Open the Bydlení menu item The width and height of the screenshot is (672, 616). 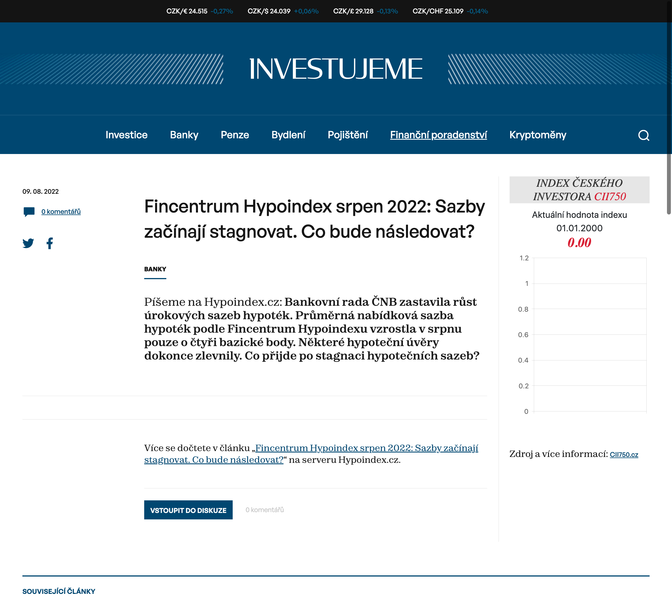(288, 135)
